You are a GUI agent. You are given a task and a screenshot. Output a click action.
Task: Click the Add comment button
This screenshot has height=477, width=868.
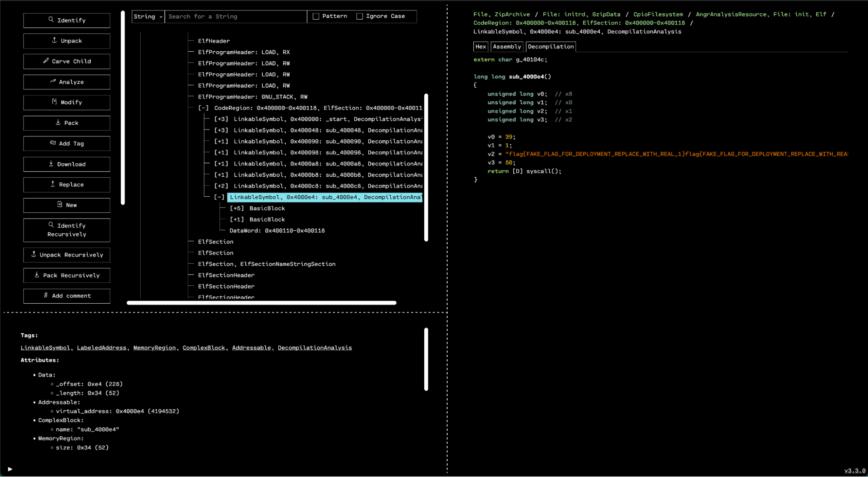[66, 296]
